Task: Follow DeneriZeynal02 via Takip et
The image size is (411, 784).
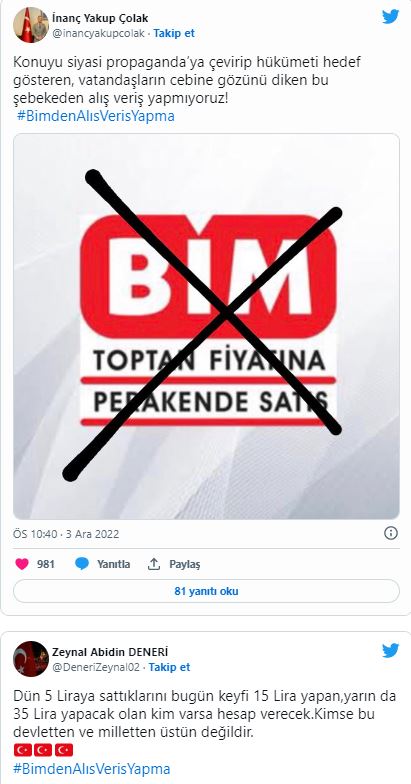Action: point(170,668)
